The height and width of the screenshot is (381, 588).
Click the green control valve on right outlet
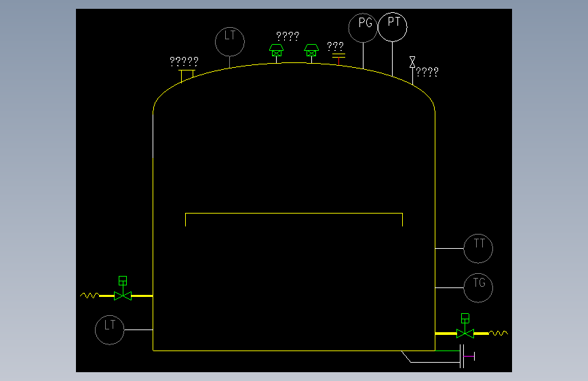tap(465, 326)
